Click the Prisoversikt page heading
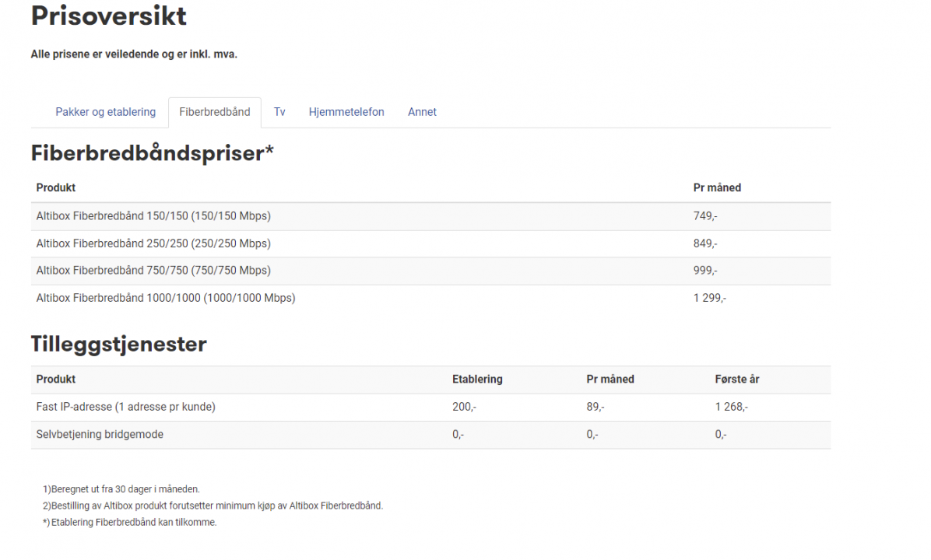 109,16
